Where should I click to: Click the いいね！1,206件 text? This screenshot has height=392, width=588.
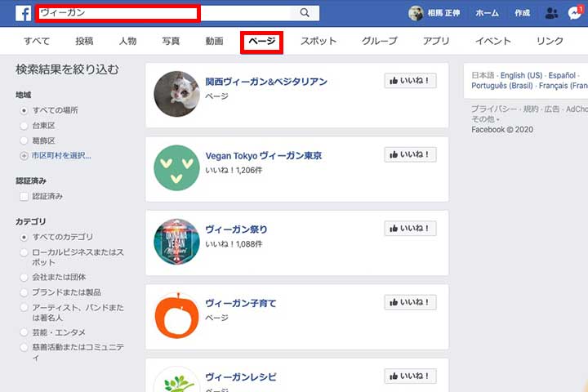tap(234, 171)
